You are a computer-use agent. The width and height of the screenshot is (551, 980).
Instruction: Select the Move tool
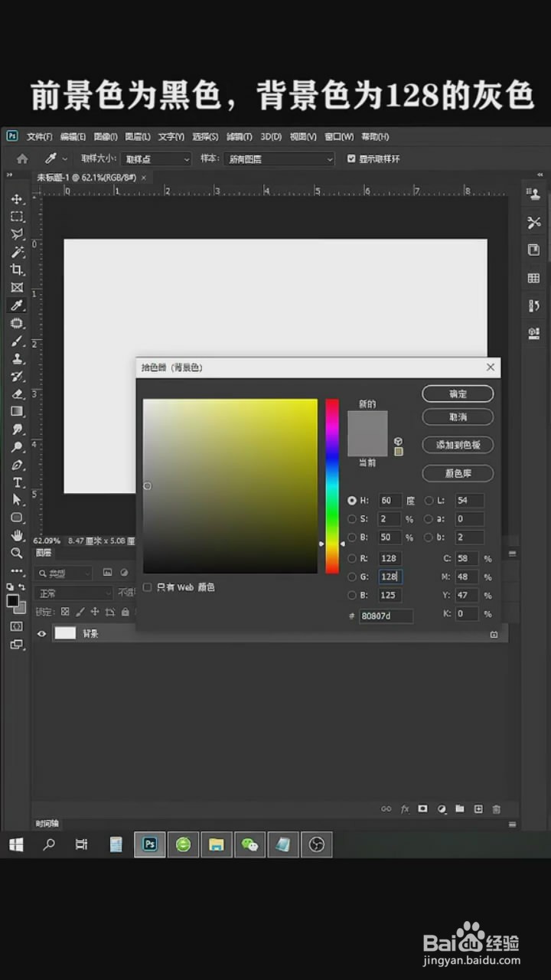pos(17,199)
